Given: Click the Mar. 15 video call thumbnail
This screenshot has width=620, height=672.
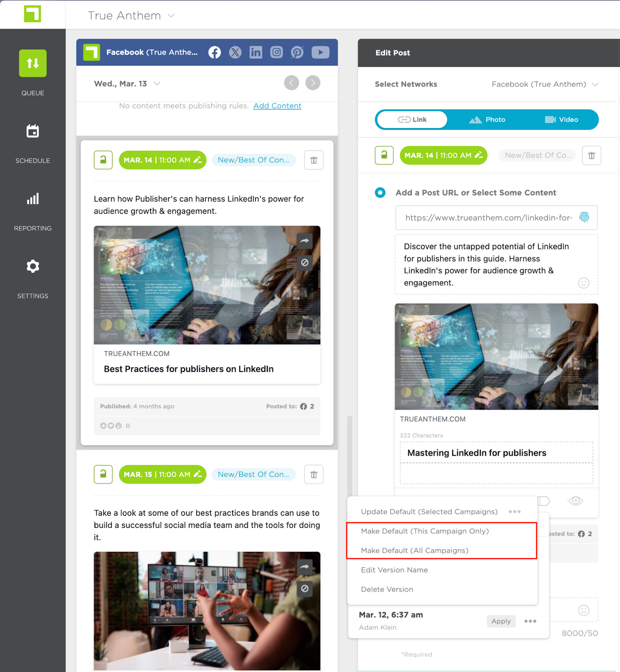Looking at the screenshot, I should (207, 611).
